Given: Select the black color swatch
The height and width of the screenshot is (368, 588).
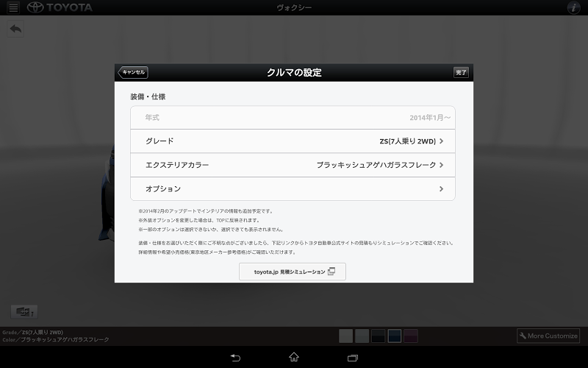Looking at the screenshot, I should tap(378, 336).
